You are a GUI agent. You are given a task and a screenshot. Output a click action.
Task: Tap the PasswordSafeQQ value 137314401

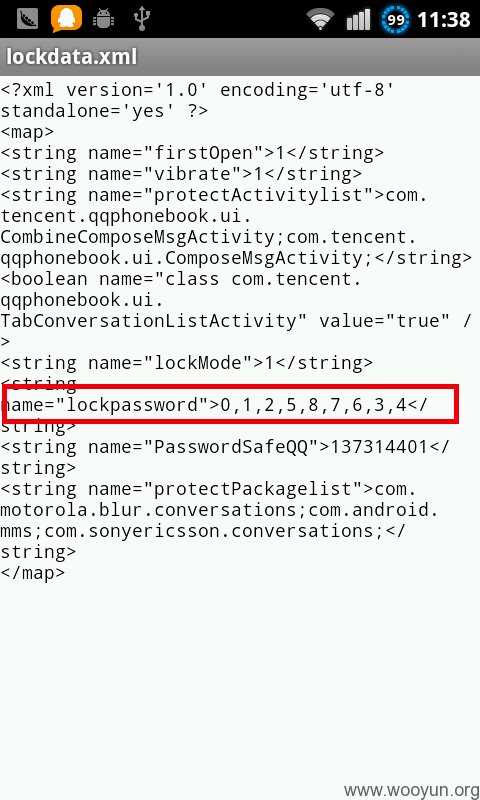(379, 446)
